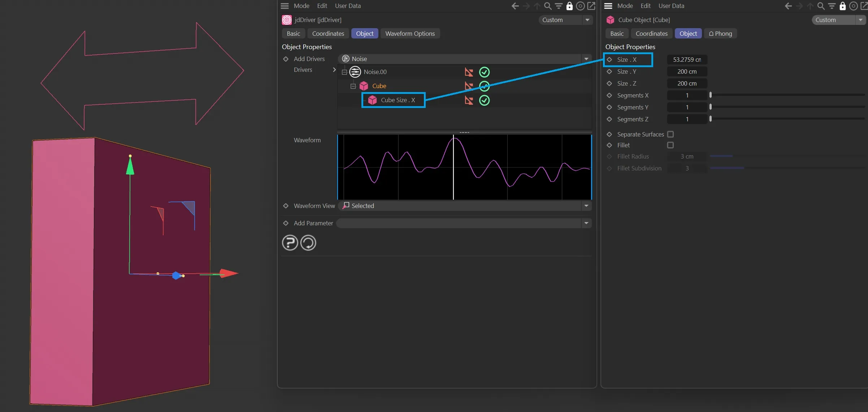Screen dimensions: 868x412
Task: Click the Cube Size . X disable-link icon
Action: tap(469, 100)
